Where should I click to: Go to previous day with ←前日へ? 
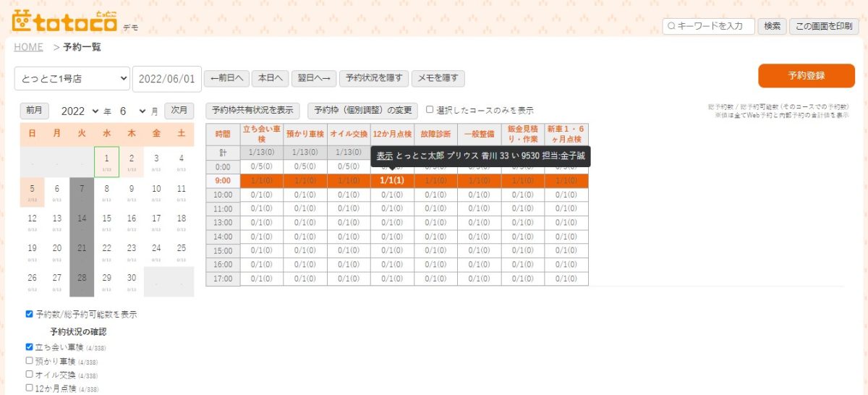tap(227, 78)
